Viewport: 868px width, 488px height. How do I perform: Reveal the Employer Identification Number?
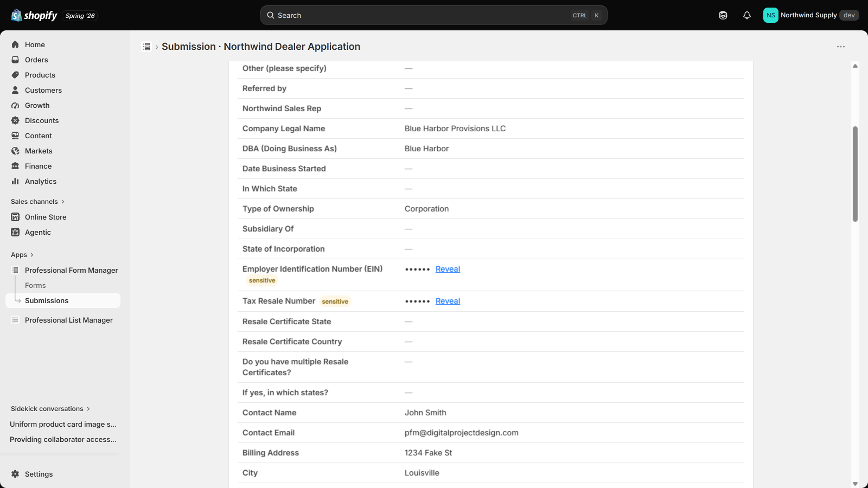pyautogui.click(x=448, y=269)
